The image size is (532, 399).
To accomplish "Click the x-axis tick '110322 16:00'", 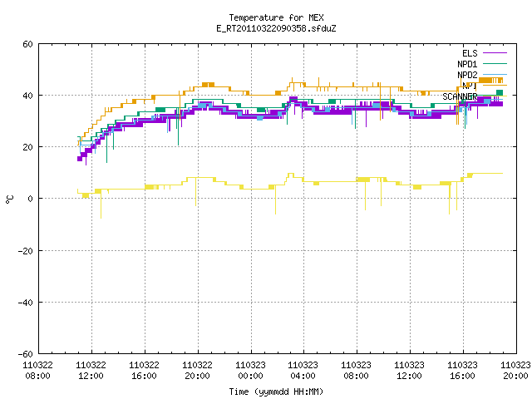I will (144, 371).
